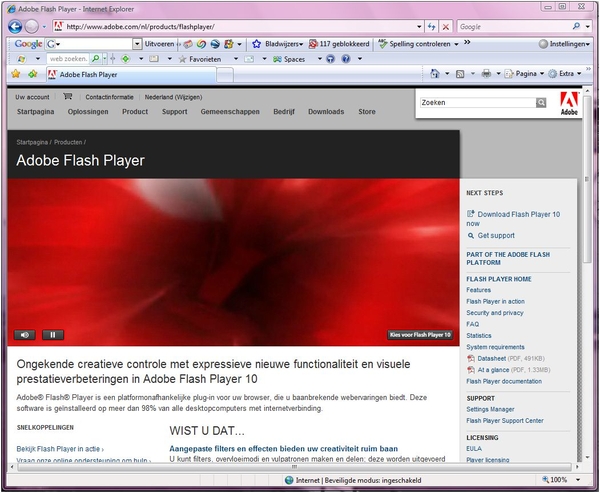Image resolution: width=600 pixels, height=493 pixels.
Task: Click the Adobe logo
Action: pos(569,103)
